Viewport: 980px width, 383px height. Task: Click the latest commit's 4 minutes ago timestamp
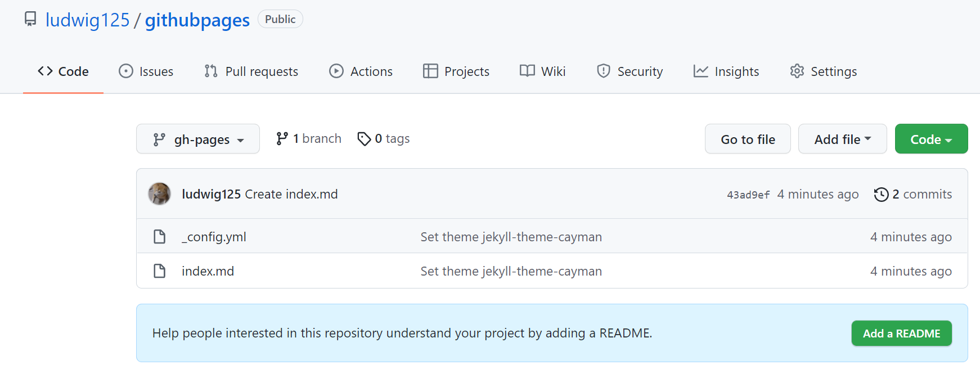(818, 194)
